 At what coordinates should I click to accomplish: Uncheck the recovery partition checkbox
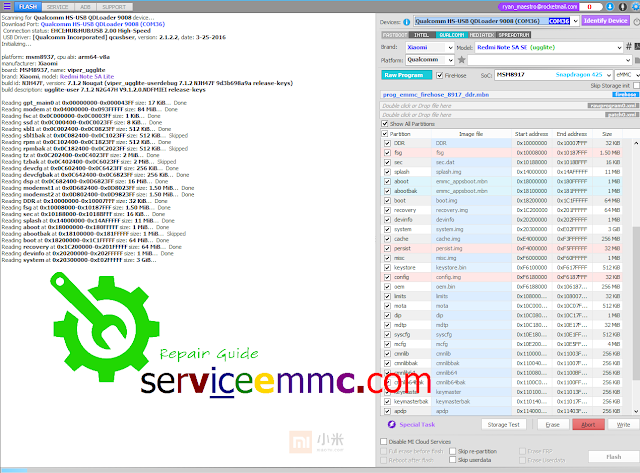pos(387,210)
